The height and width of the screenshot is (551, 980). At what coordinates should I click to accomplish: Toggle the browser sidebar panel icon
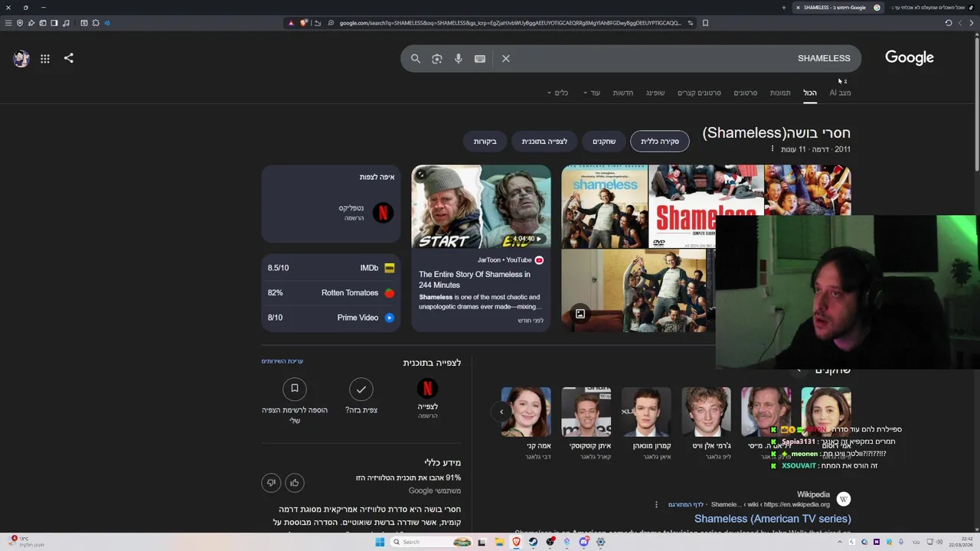click(54, 23)
